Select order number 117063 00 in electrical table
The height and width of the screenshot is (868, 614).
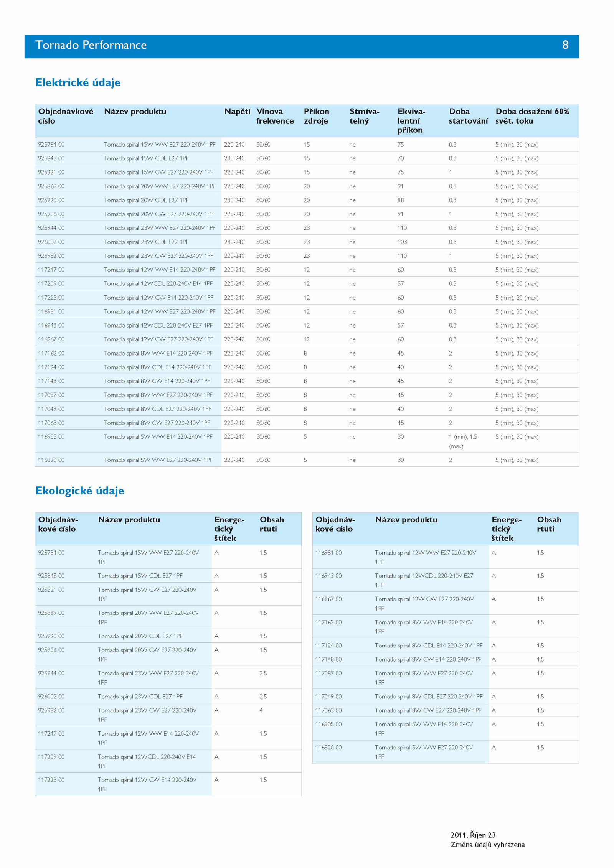51,423
